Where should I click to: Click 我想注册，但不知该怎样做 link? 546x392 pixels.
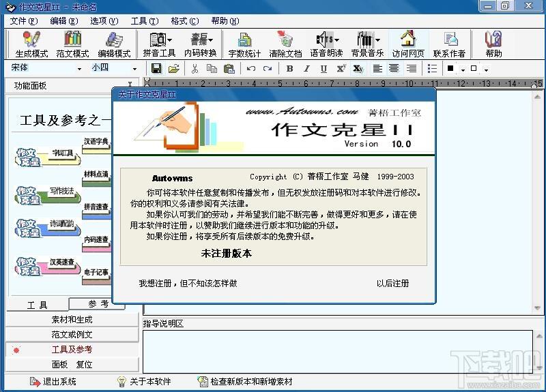pos(188,283)
